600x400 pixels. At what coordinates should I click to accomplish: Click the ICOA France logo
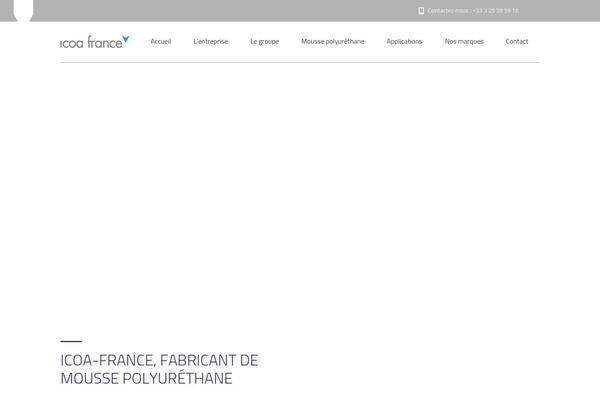pyautogui.click(x=95, y=42)
